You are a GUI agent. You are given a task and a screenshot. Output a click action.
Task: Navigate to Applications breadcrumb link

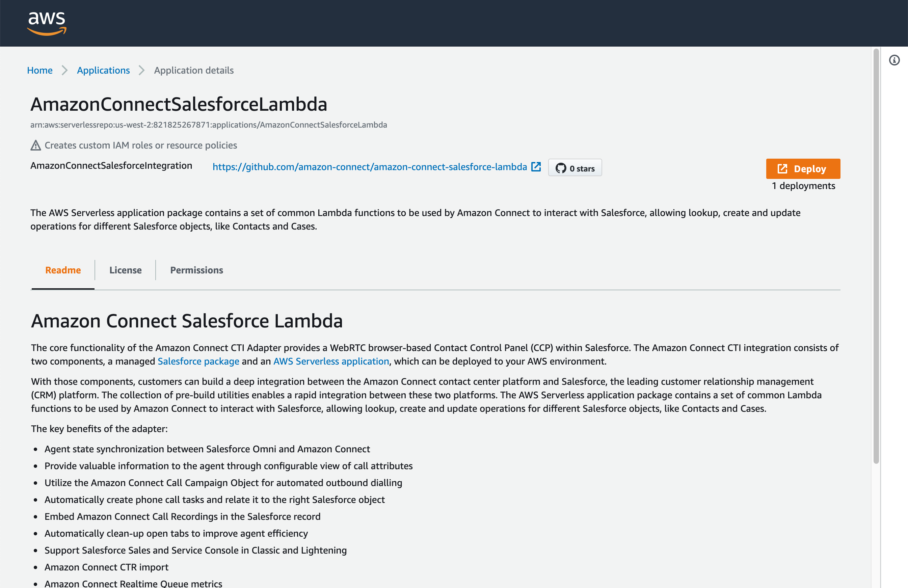pyautogui.click(x=103, y=70)
